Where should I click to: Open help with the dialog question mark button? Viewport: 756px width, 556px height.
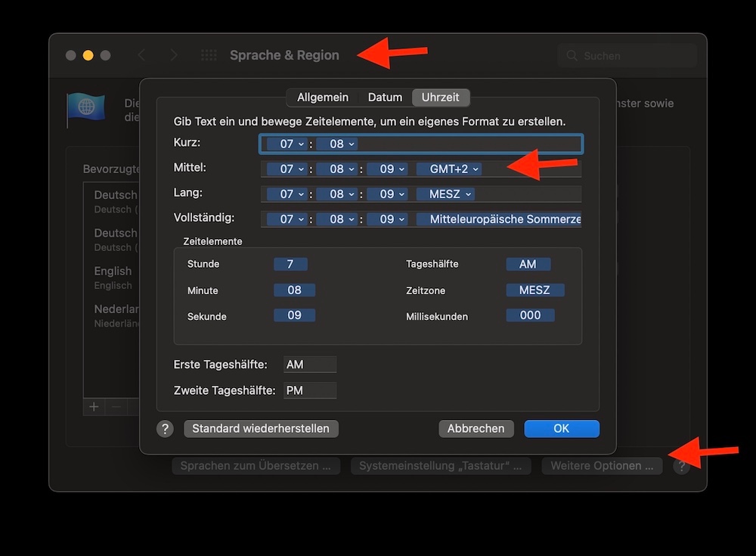[x=165, y=429]
